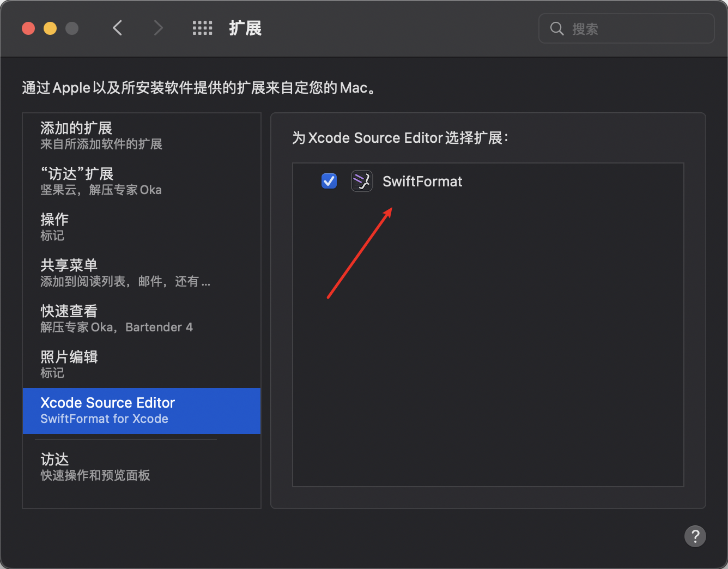Select 访达 快速操作和预览面板 row
The image size is (728, 569).
point(142,467)
